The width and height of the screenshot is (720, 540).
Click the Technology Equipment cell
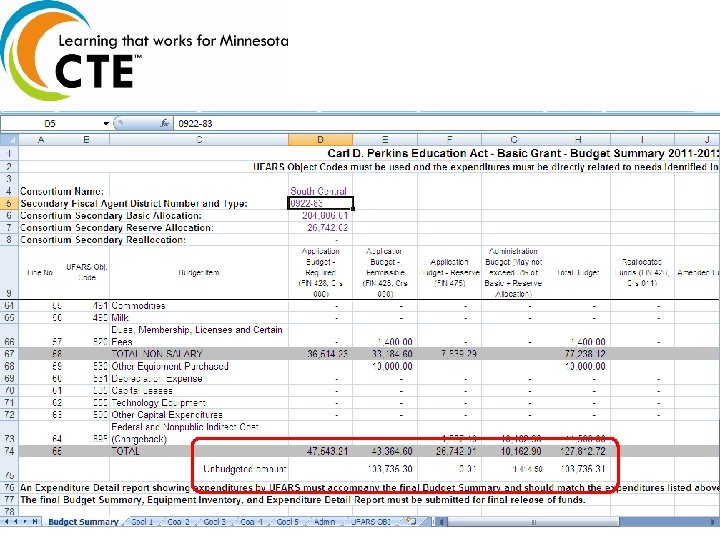click(x=199, y=403)
